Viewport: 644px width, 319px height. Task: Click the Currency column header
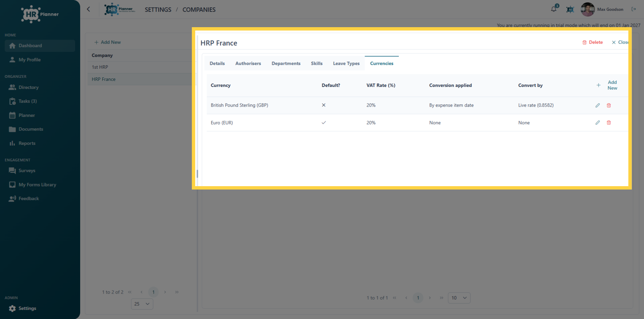(220, 86)
